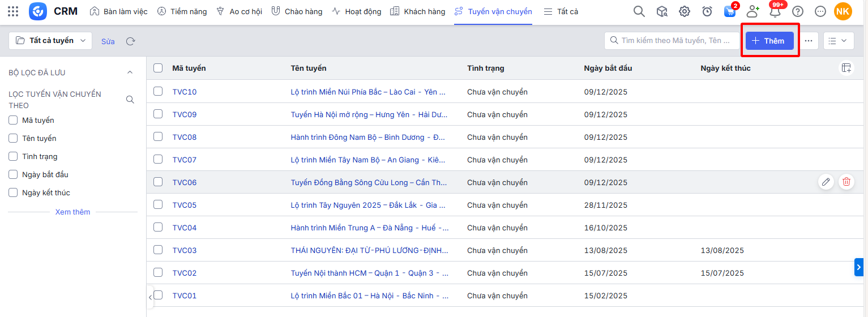Click the edit pencil icon on TVC06 row
Screen dimensions: 868x317
[x=826, y=182]
